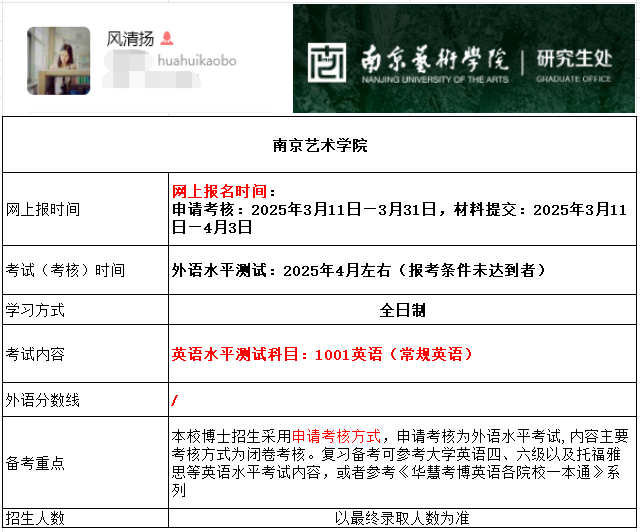Click the red phrase 申请考核方式
This screenshot has width=640, height=532.
coord(337,436)
